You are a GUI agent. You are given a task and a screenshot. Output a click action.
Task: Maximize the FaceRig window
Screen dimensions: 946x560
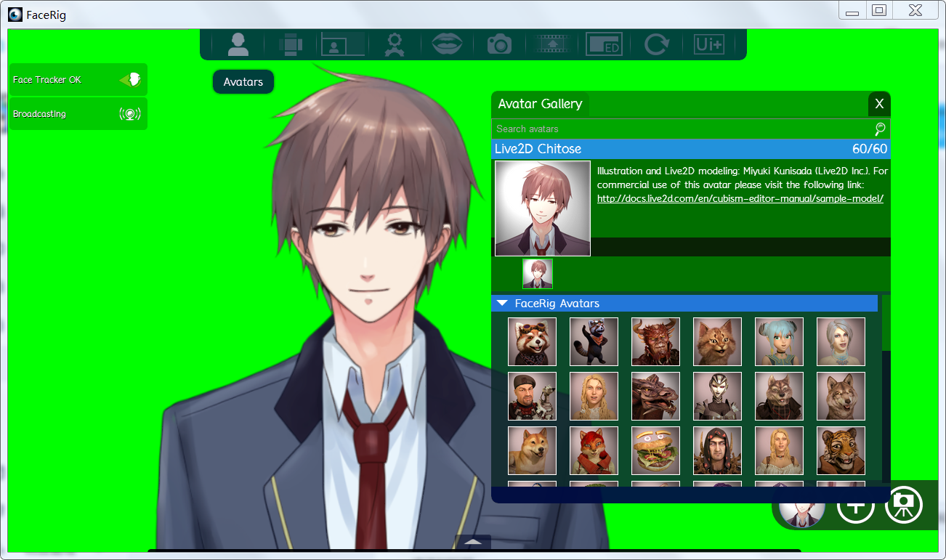pyautogui.click(x=879, y=11)
